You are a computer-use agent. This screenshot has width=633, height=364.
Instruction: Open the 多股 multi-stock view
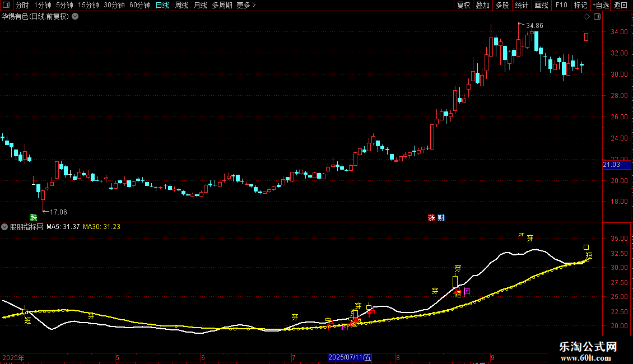502,5
